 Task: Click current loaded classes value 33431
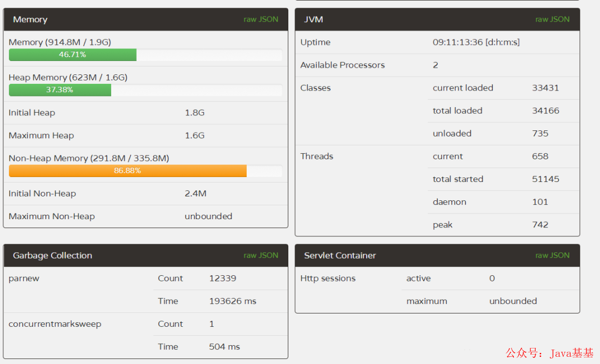pos(546,88)
